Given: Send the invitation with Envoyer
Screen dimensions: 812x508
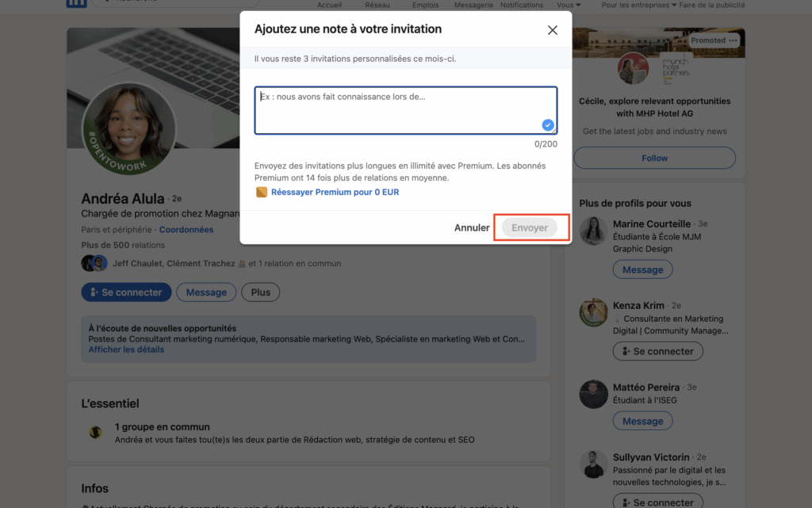Looking at the screenshot, I should click(530, 227).
